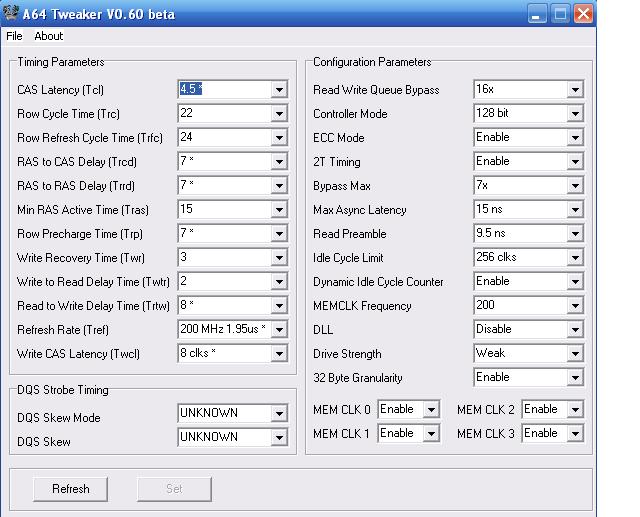The image size is (640, 517).
Task: Click the Refresh button
Action: pos(71,489)
